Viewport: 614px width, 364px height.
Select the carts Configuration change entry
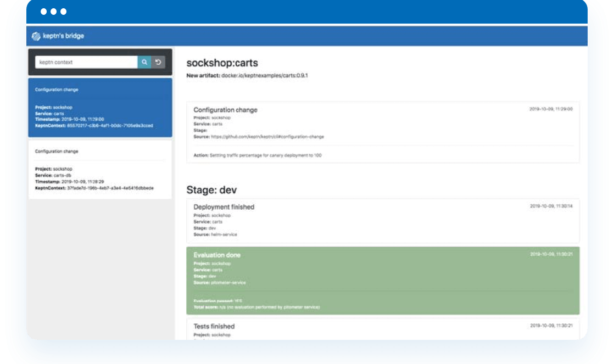tap(101, 108)
